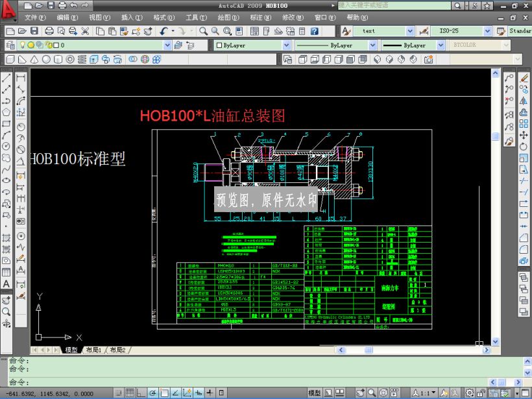Open the ISO-25 dimension style dropdown
Image resolution: width=532 pixels, height=399 pixels.
click(x=487, y=31)
